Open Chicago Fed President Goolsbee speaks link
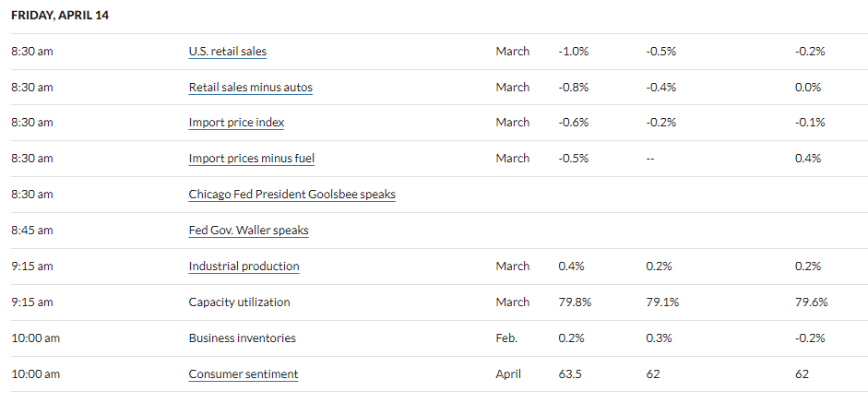The height and width of the screenshot is (403, 868). pos(291,195)
